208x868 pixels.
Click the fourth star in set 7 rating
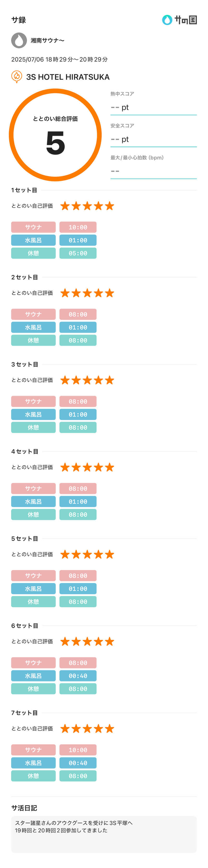click(99, 728)
